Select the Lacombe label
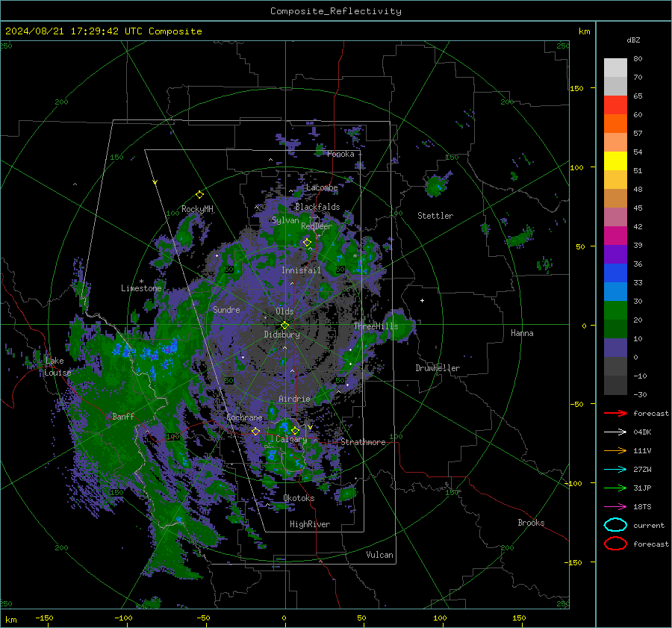The width and height of the screenshot is (672, 628). (322, 187)
